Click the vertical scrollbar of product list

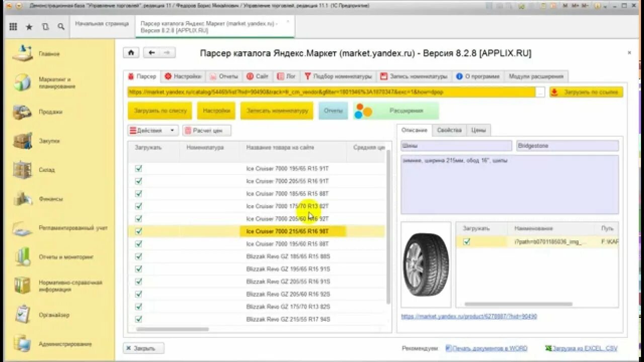tap(388, 226)
